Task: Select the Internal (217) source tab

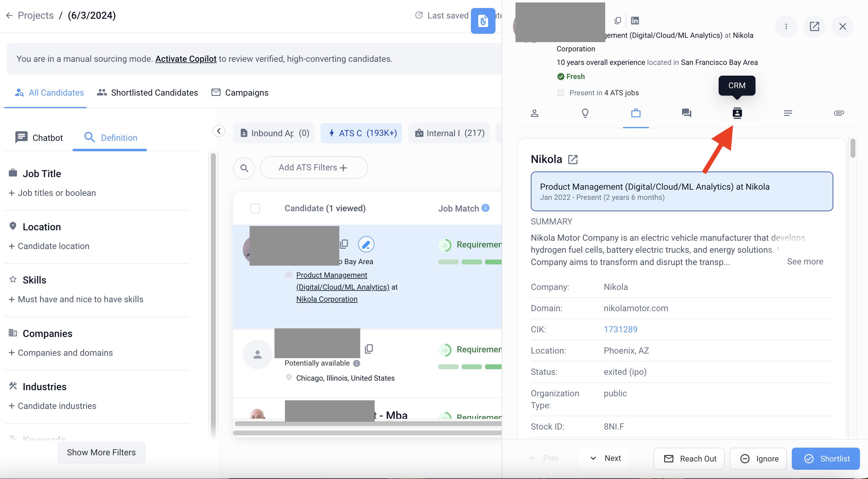Action: [x=449, y=133]
